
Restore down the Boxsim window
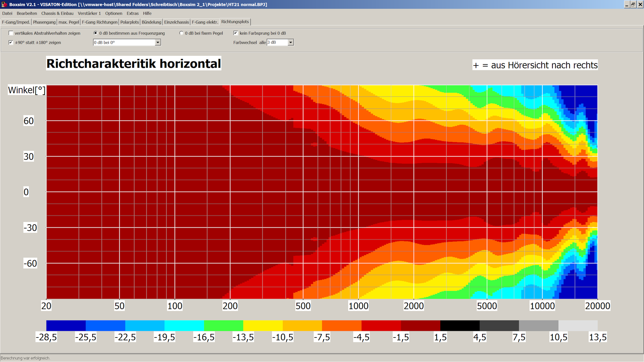coord(633,5)
